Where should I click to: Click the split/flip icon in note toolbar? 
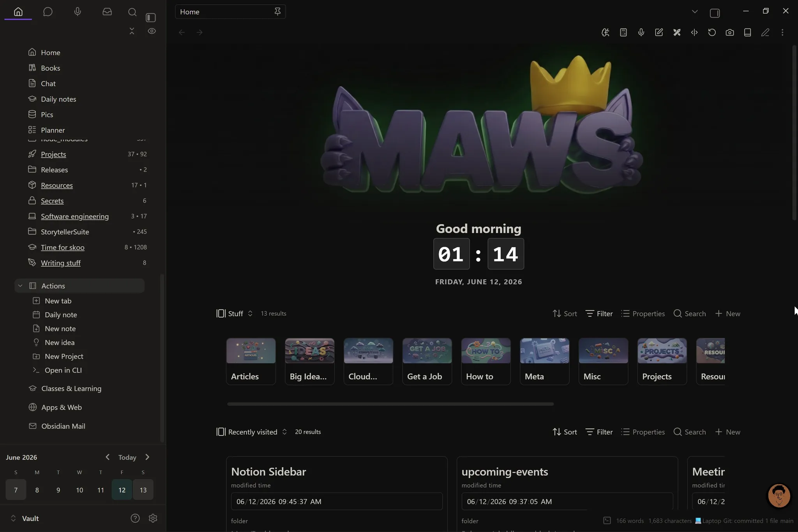coord(694,32)
